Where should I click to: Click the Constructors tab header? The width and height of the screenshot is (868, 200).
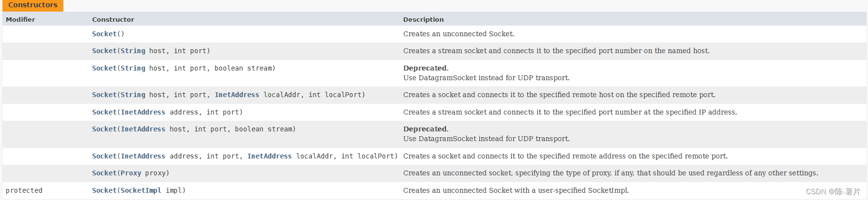(x=32, y=5)
